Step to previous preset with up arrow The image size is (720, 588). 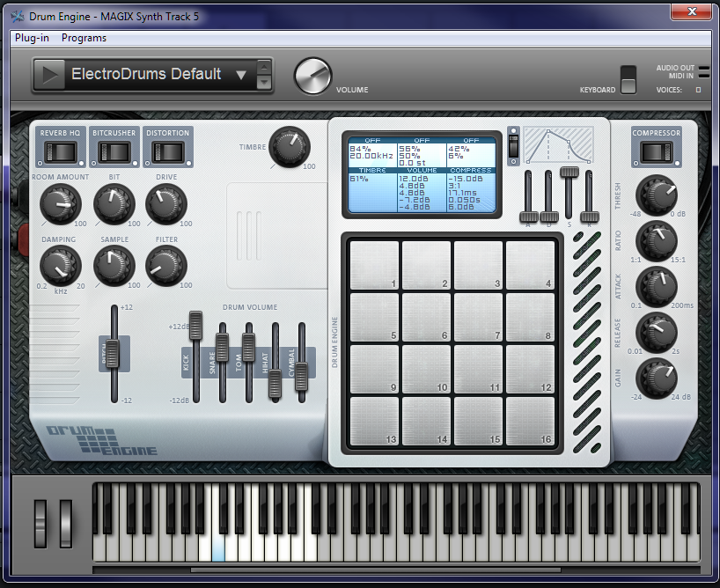[x=263, y=67]
